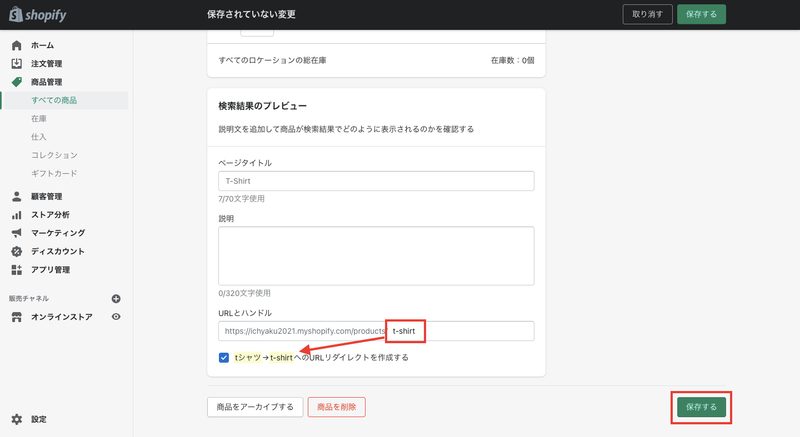Click 取り消す button in top bar
The image size is (800, 437).
(x=647, y=14)
